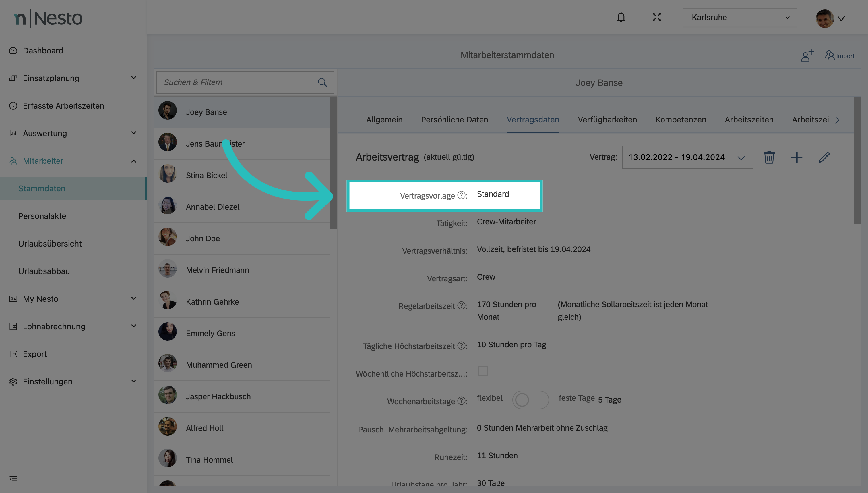Open Personalakte in the sidebar
This screenshot has width=868, height=493.
tap(42, 216)
